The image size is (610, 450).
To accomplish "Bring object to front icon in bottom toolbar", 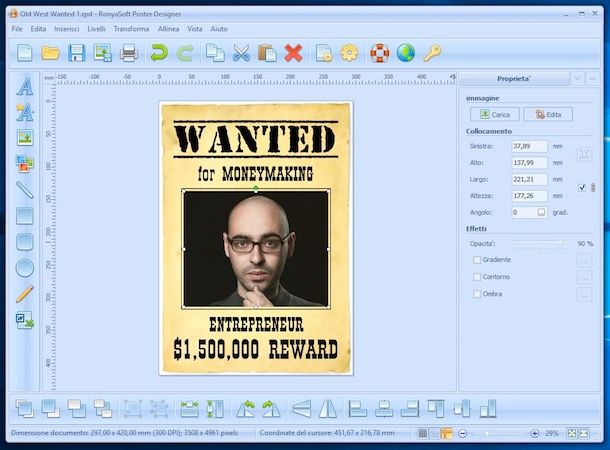I will 25,409.
